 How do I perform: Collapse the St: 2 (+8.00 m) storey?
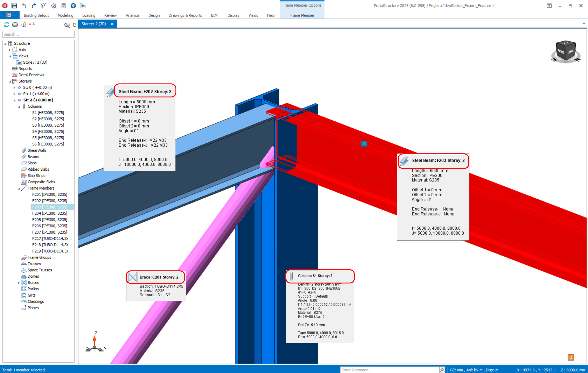[14, 100]
